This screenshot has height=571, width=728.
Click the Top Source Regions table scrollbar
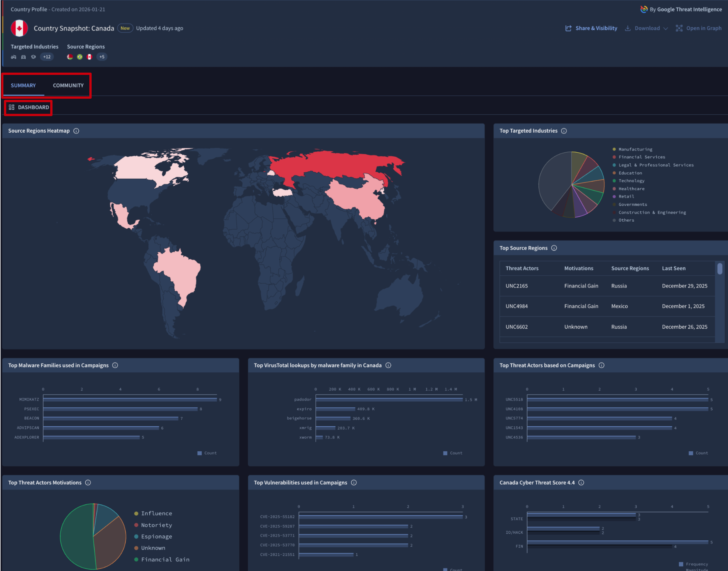tap(720, 269)
